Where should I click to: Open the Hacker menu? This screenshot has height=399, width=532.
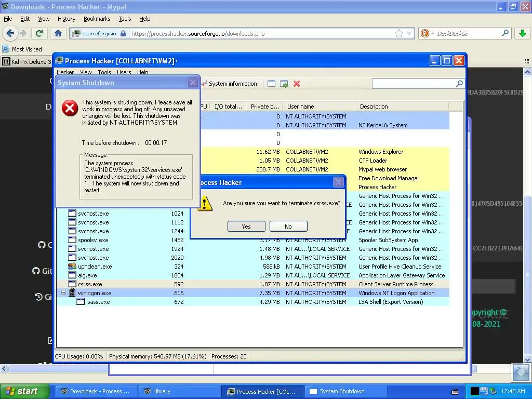coord(65,72)
